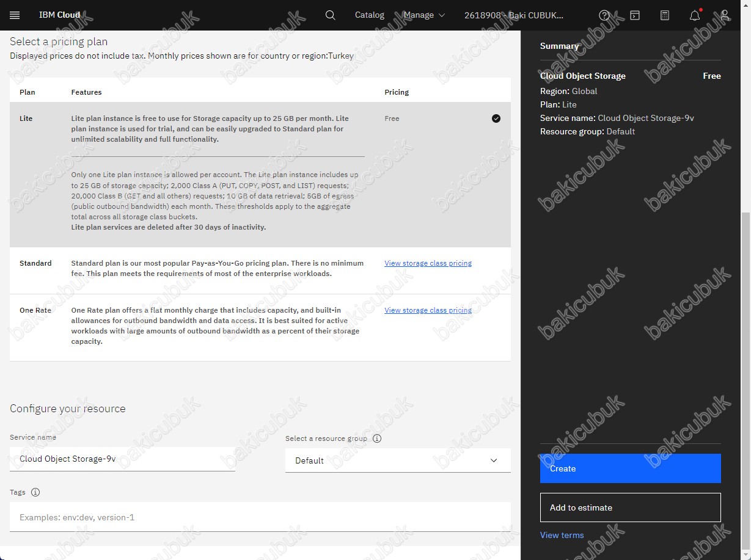This screenshot has height=560, width=751.
Task: Click the Resource group: Default summary line
Action: tap(588, 131)
